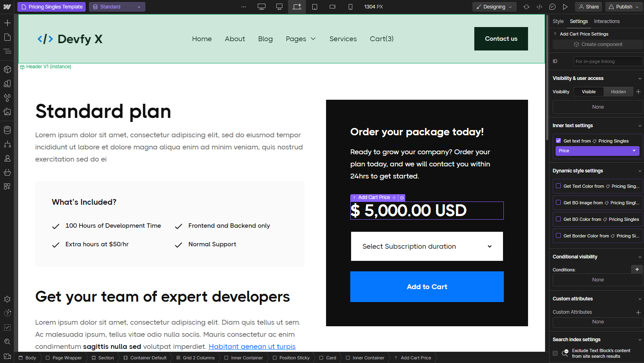Click the Preview play icon
The height and width of the screenshot is (363, 644).
pyautogui.click(x=565, y=7)
